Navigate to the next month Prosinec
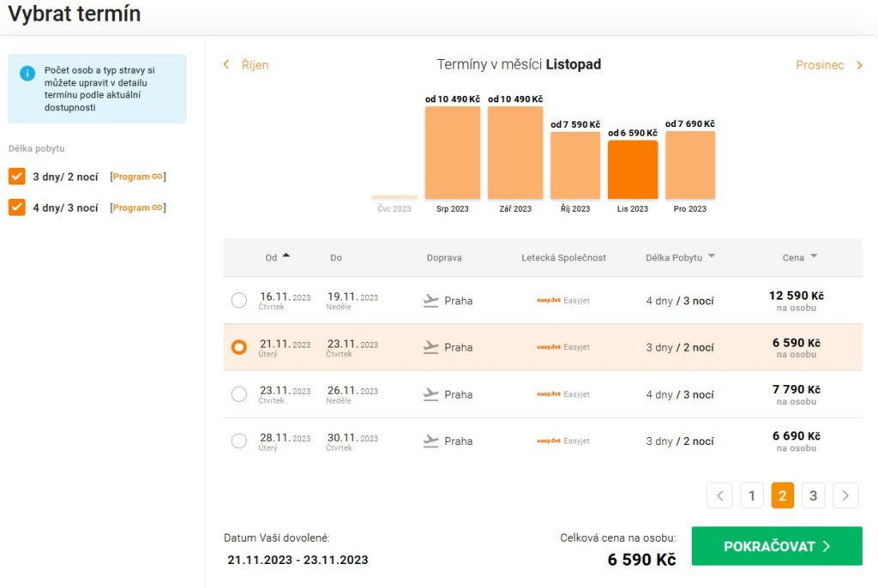The height and width of the screenshot is (588, 878). 828,65
